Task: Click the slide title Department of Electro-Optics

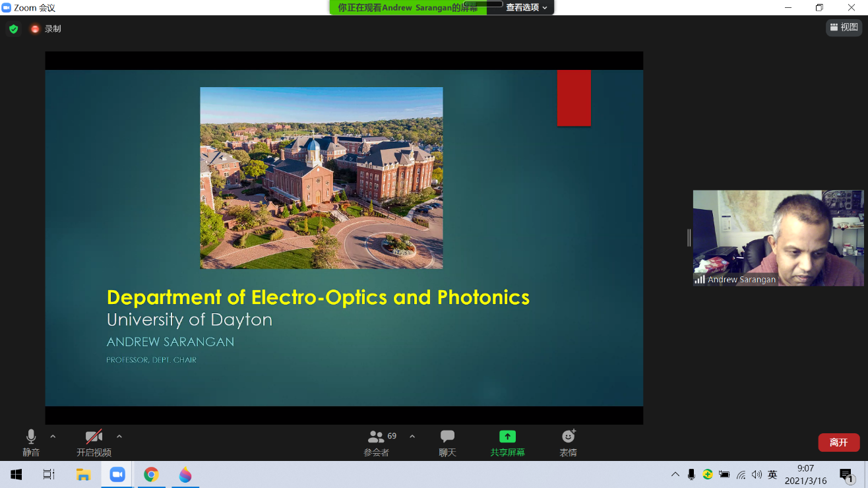Action: coord(318,297)
